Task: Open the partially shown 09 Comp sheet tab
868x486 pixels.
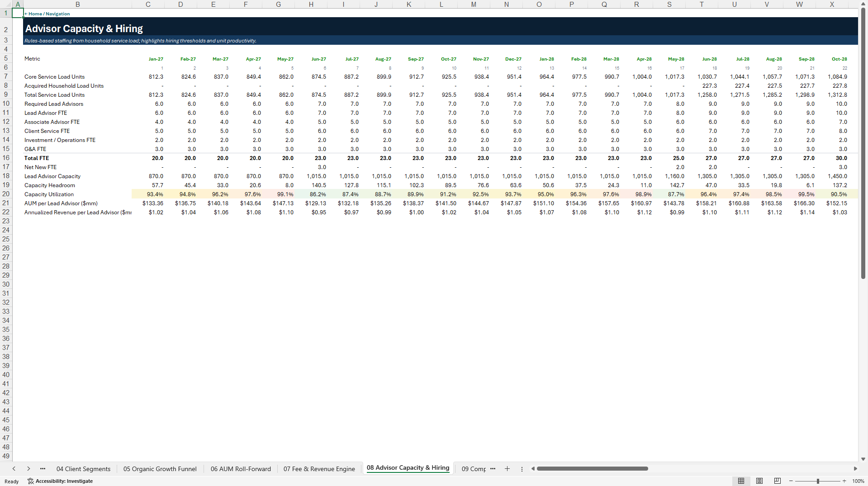Action: click(473, 469)
